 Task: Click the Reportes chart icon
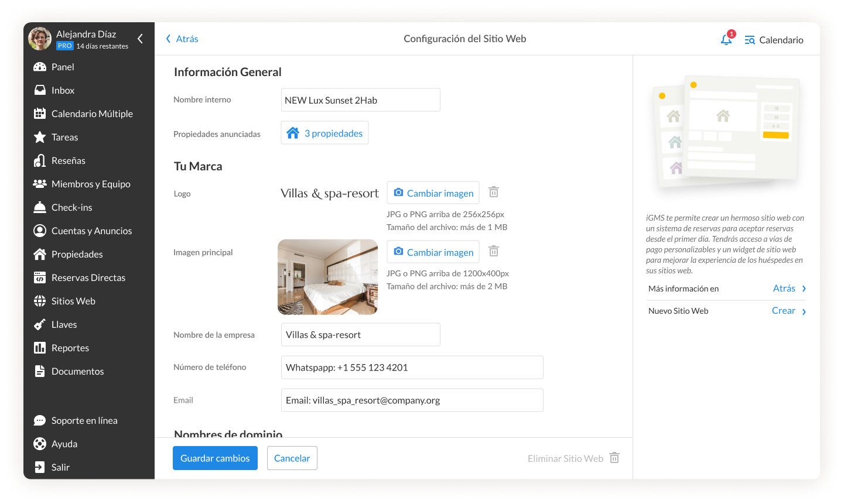point(40,348)
